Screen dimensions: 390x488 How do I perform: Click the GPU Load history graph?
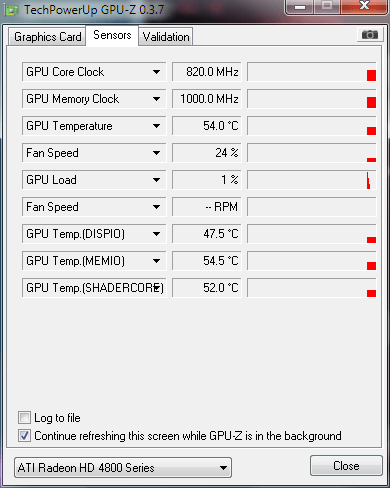(x=312, y=180)
